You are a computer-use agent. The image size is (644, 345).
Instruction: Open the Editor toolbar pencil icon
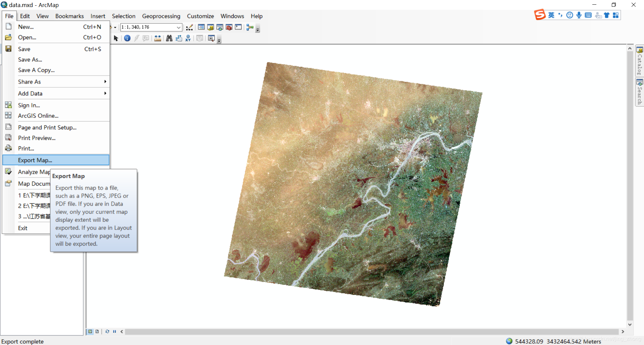coord(190,27)
